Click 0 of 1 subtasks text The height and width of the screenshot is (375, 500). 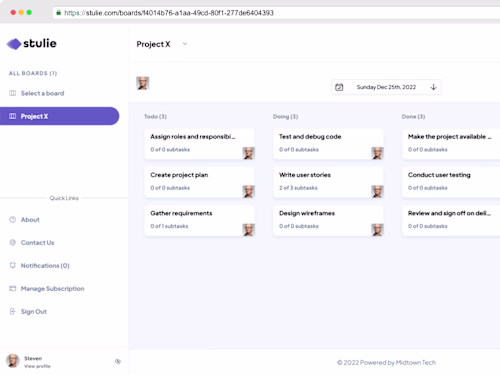tap(169, 226)
